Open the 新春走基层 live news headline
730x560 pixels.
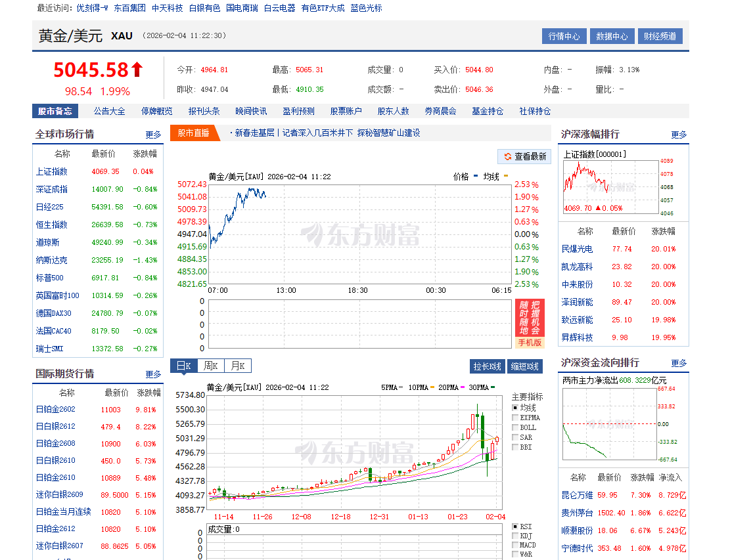327,133
